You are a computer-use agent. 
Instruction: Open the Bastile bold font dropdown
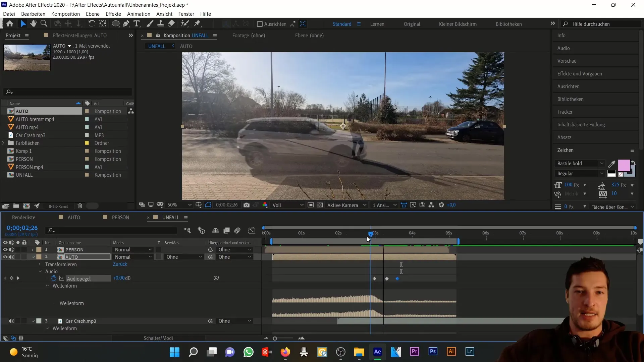click(x=580, y=164)
